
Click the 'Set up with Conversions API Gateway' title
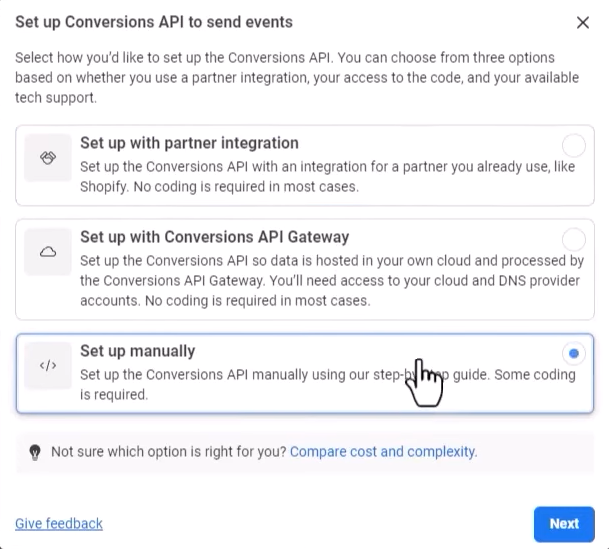pyautogui.click(x=214, y=237)
